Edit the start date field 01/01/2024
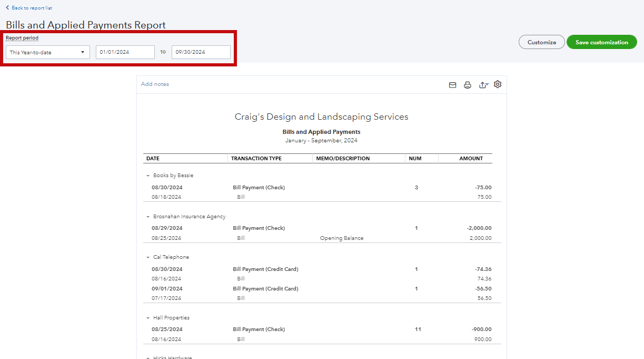This screenshot has height=359, width=644. pyautogui.click(x=125, y=52)
